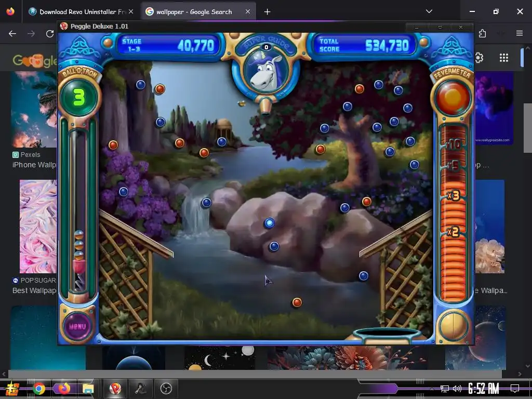Click the Ball-O-Tron ball counter showing 3
Screen dimensions: 532x399
click(x=79, y=97)
